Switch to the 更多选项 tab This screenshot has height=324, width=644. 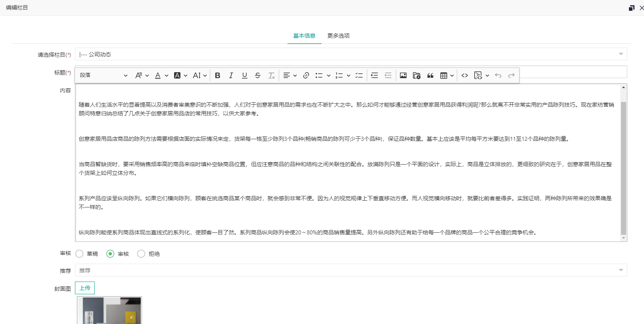coord(338,36)
